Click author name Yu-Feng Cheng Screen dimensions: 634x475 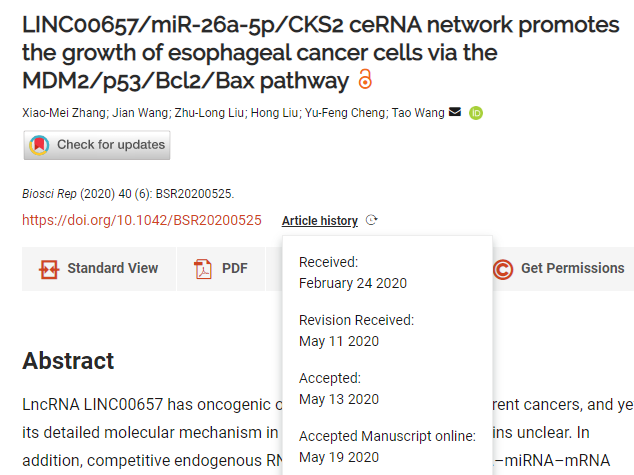345,112
